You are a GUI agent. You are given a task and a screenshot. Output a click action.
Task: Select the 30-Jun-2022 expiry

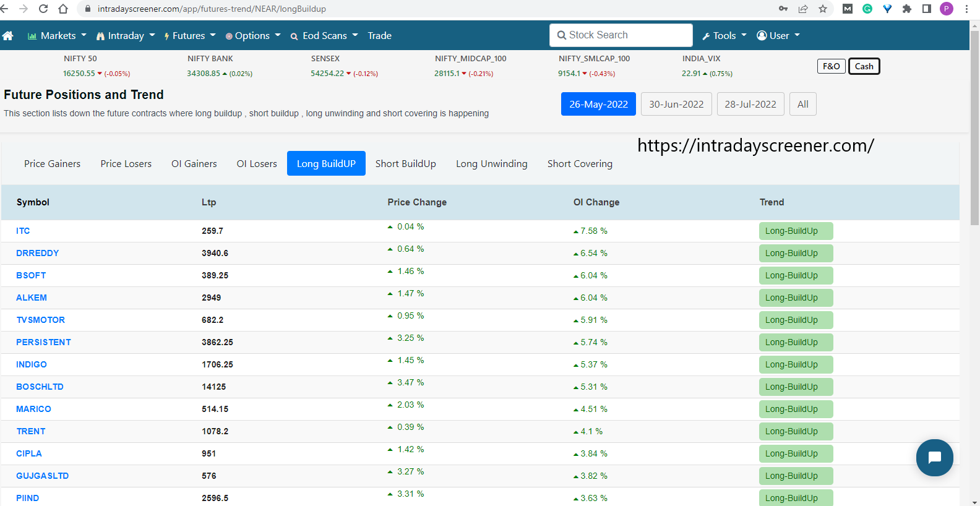676,104
